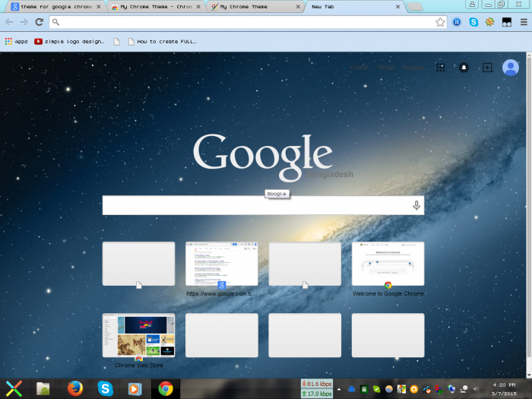532x399 pixels.
Task: Open the +Istiak Google+ link
Action: [359, 68]
